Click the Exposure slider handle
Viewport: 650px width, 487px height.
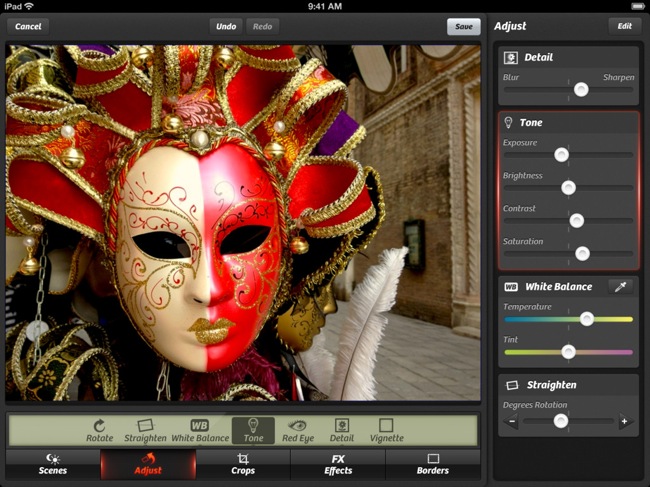pyautogui.click(x=561, y=154)
